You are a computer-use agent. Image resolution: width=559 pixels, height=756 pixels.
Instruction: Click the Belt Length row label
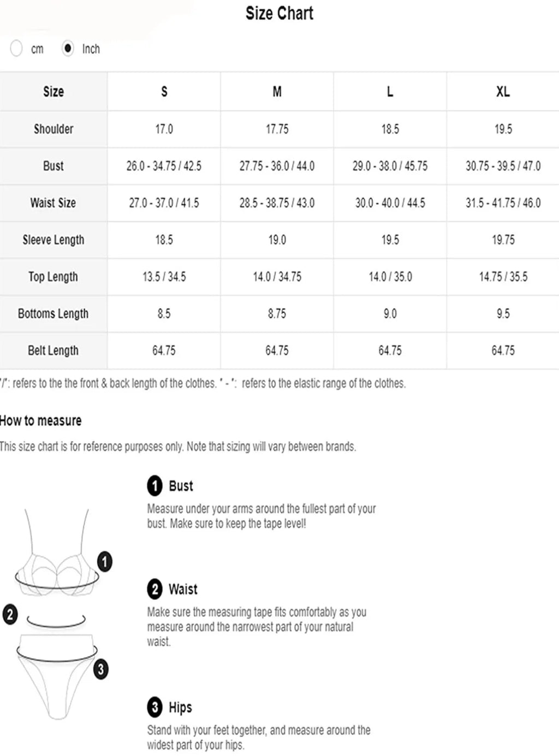(x=53, y=350)
